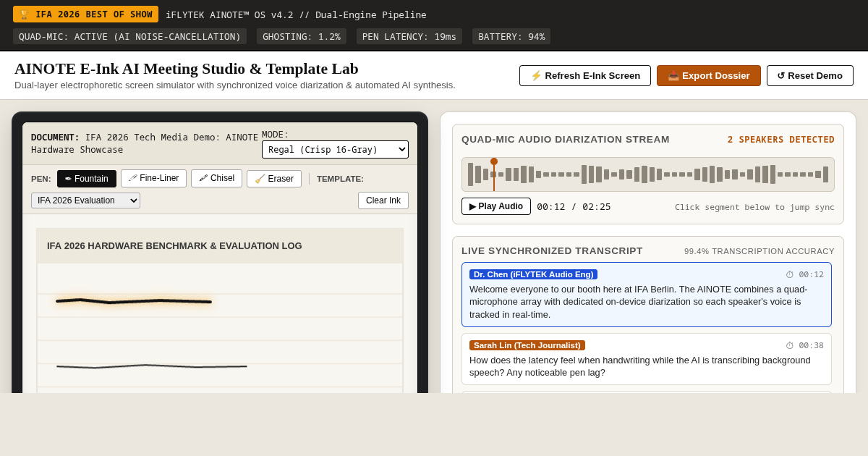Viewport: 868px width, 456px height.
Task: Click the IFA 2026 Best of Show badge
Action: tap(85, 14)
